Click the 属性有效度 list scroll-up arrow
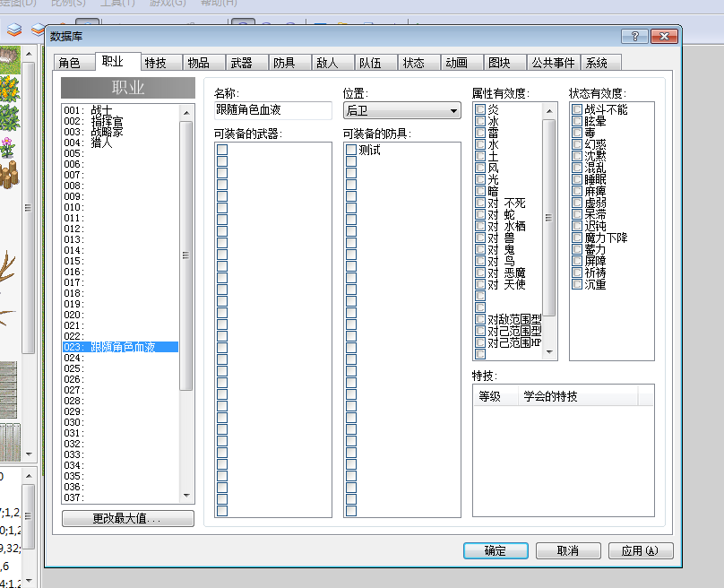 click(x=549, y=111)
